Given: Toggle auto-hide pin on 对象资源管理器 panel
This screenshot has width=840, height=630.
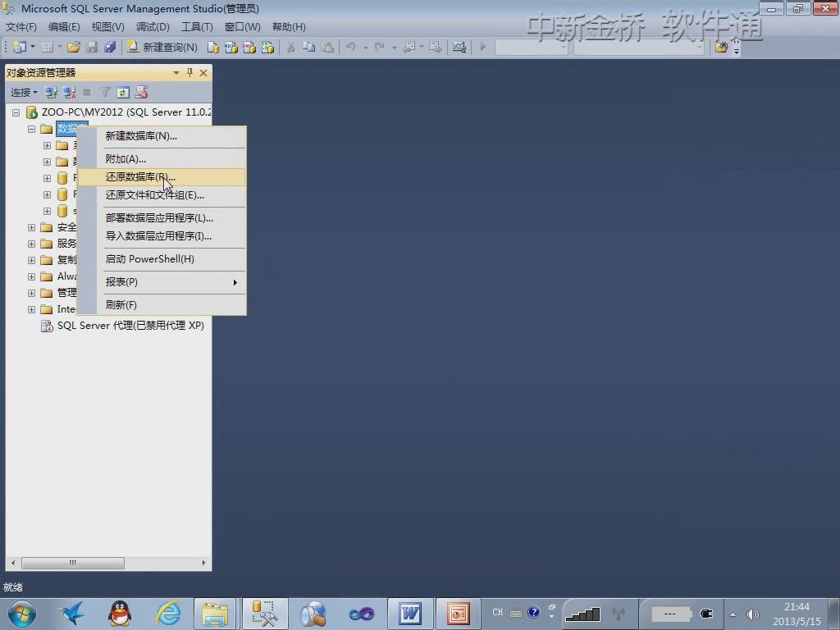Looking at the screenshot, I should 189,73.
